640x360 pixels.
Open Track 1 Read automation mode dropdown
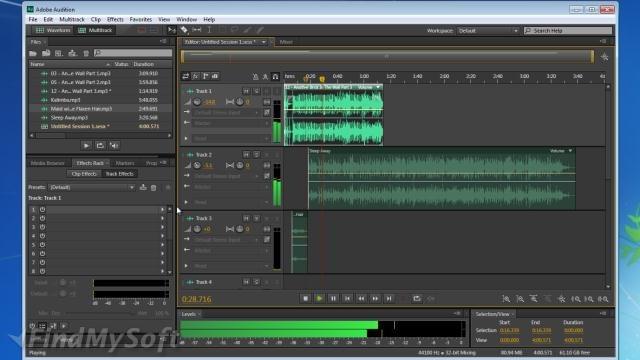(x=231, y=138)
